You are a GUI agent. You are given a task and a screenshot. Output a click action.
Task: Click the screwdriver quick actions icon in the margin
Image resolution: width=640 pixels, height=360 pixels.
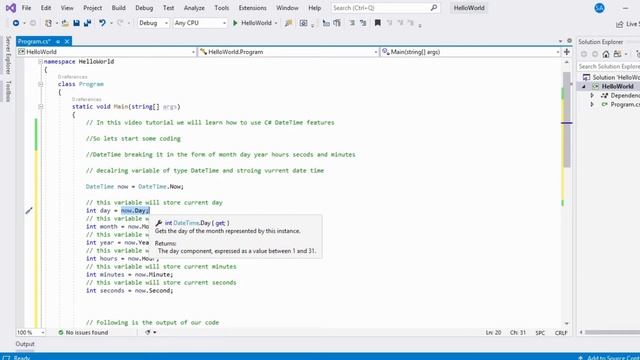(29, 211)
